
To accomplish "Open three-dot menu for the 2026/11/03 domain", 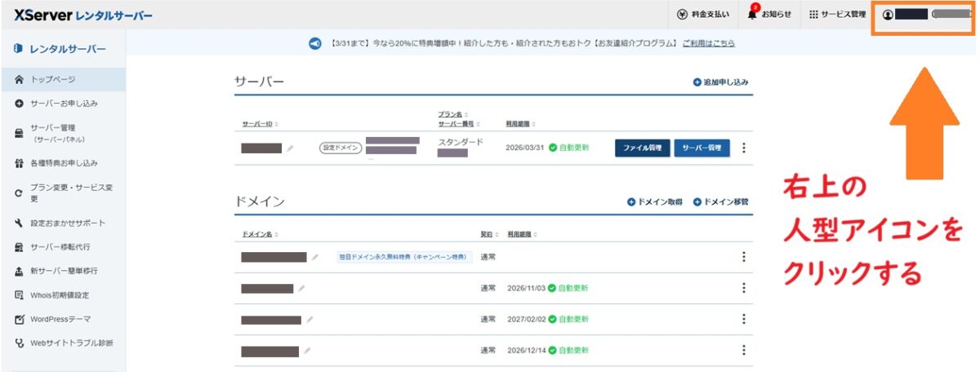I will (743, 288).
